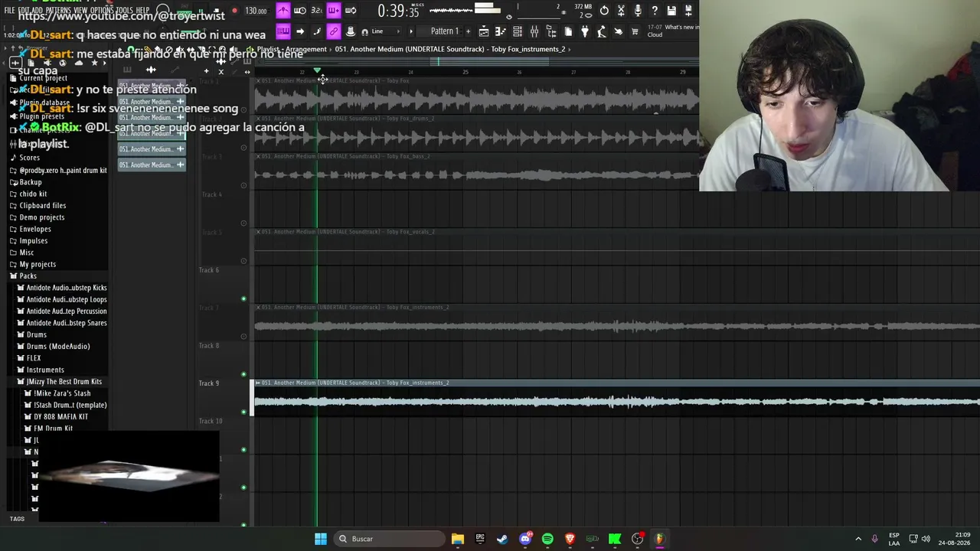Open the Mixer view icon
This screenshot has height=551, width=980.
tap(534, 31)
